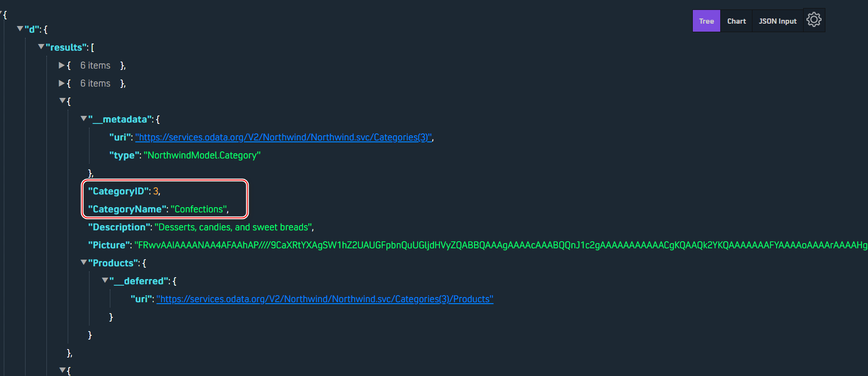This screenshot has height=376, width=868.
Task: Open the Categories(3) metadata uri link
Action: tap(284, 137)
